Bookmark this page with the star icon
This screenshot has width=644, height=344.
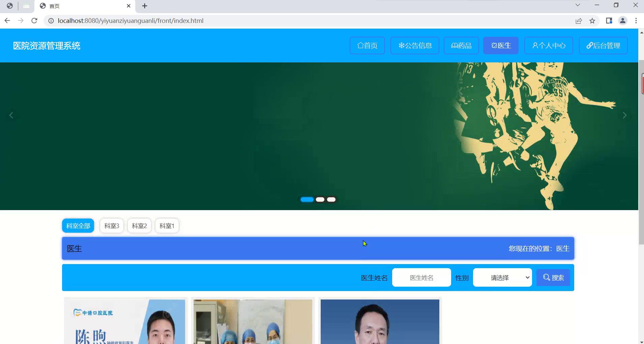[x=592, y=21]
